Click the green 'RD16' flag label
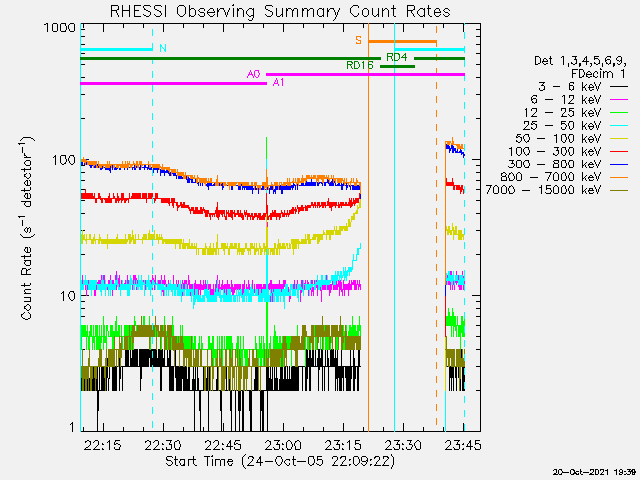 pos(360,65)
